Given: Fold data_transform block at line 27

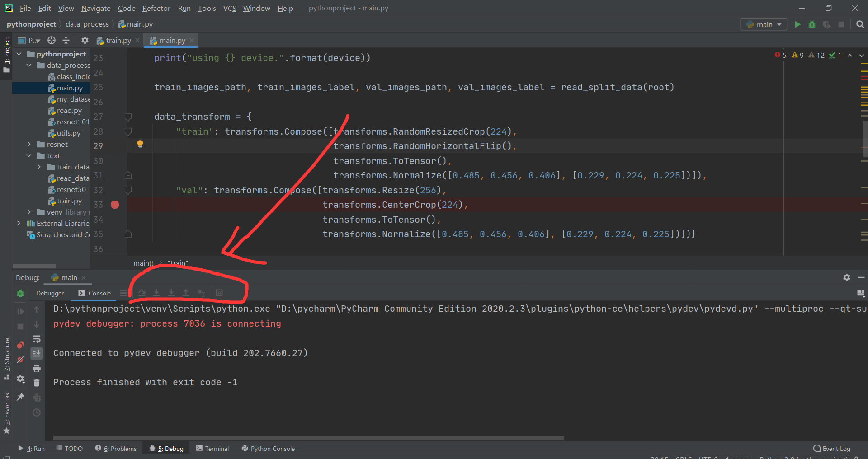Looking at the screenshot, I should coord(128,117).
